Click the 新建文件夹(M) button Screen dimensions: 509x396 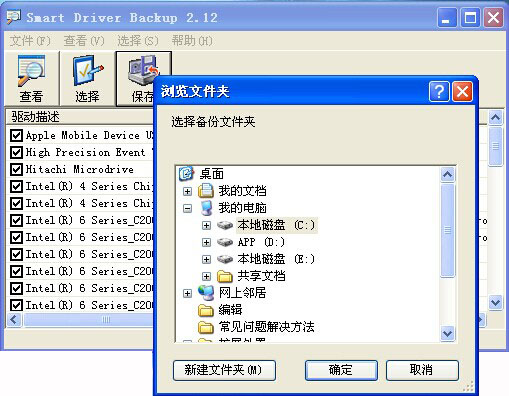[x=224, y=370]
